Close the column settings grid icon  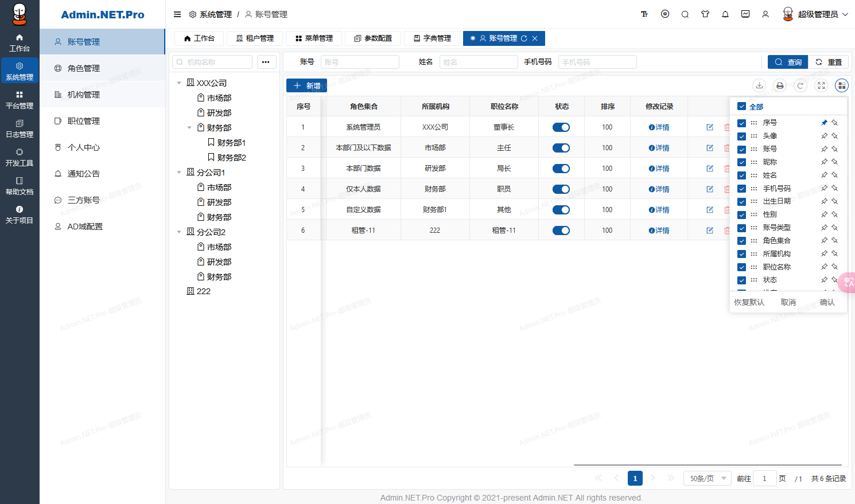click(842, 85)
